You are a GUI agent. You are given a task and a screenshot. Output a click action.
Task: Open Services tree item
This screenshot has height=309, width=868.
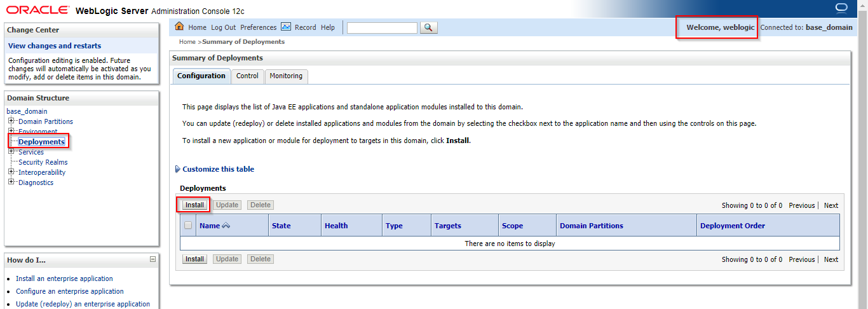[31, 152]
